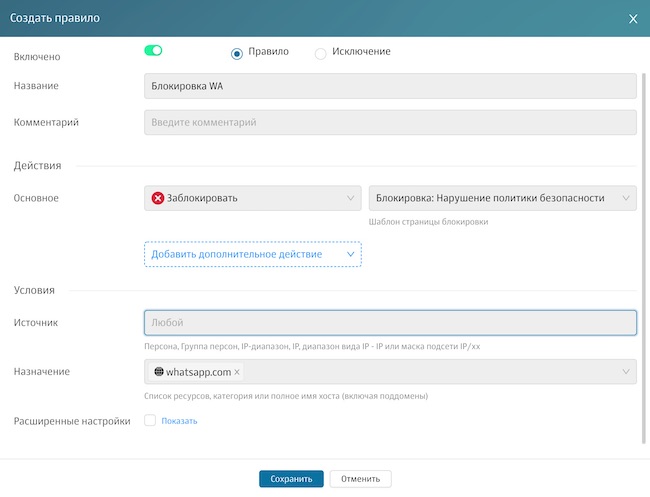Open the Заблокировать action dropdown
The image size is (650, 497).
252,198
